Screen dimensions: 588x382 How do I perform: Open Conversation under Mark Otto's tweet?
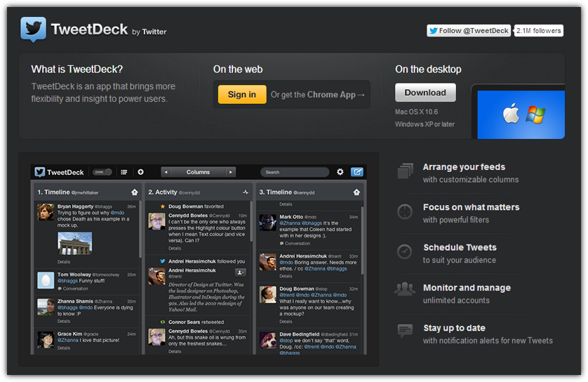[295, 244]
